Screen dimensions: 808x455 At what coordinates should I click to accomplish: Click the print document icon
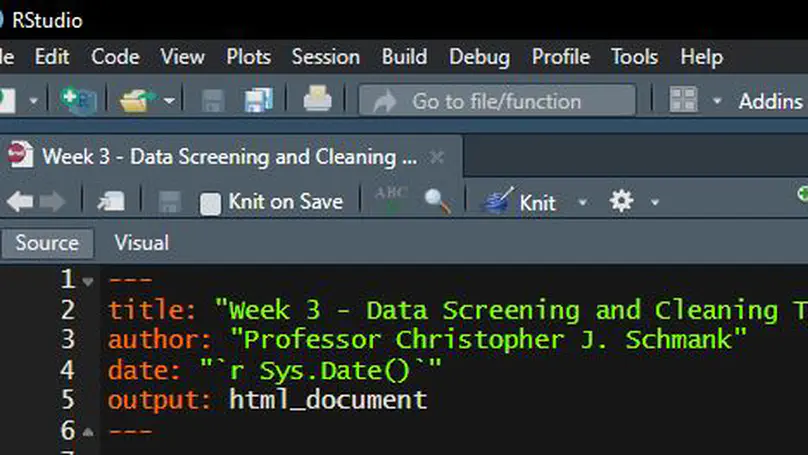tap(317, 100)
